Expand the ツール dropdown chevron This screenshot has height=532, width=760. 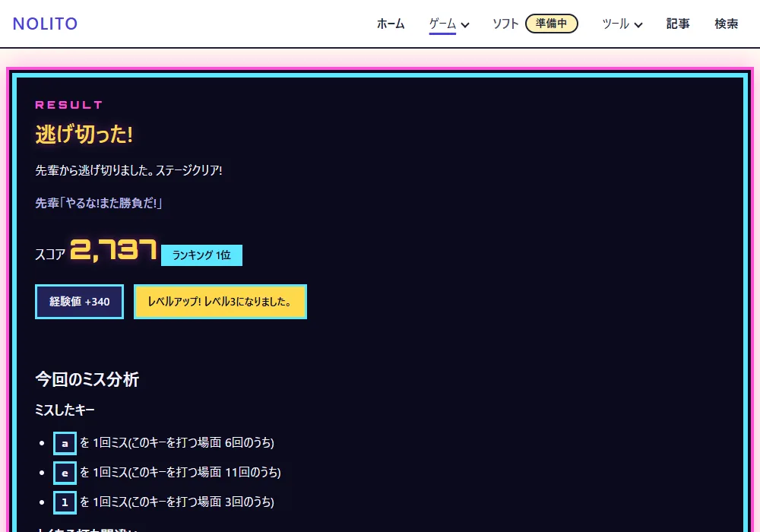[x=638, y=25]
